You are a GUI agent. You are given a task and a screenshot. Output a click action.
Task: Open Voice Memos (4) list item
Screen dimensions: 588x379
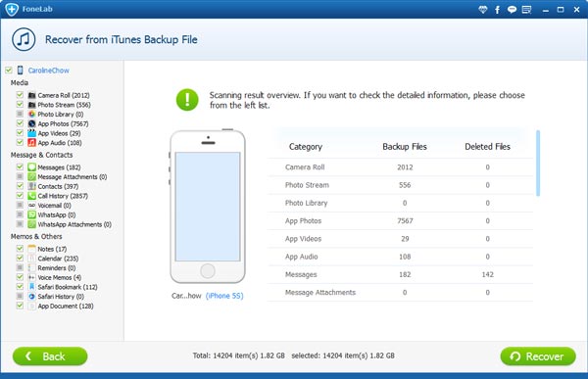tap(59, 277)
